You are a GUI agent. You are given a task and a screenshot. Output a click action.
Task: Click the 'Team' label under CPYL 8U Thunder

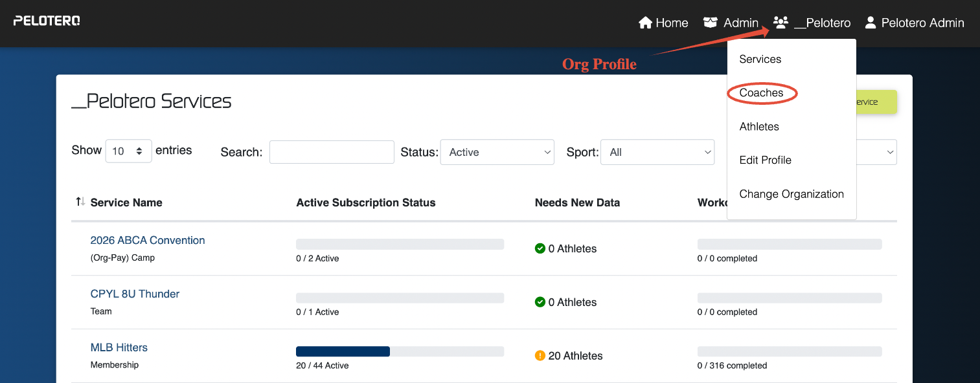pyautogui.click(x=101, y=311)
